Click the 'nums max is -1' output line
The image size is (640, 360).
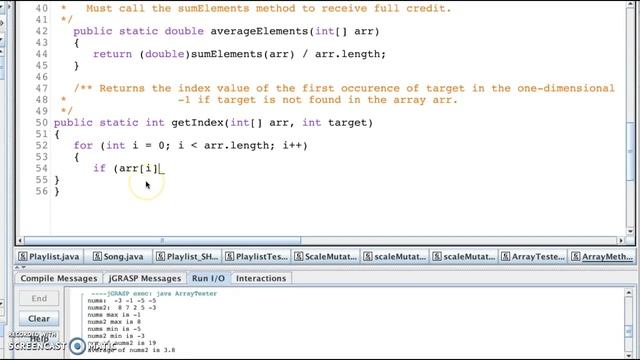[x=114, y=315]
